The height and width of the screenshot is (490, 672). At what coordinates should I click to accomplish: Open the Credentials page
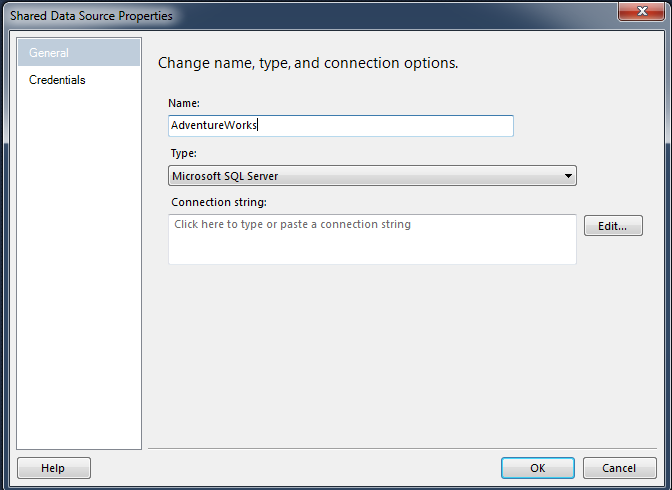pos(58,80)
